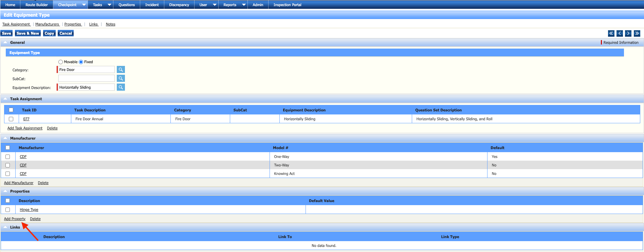Open the Equipment Description lookup search icon
This screenshot has height=252, width=644.
click(121, 87)
